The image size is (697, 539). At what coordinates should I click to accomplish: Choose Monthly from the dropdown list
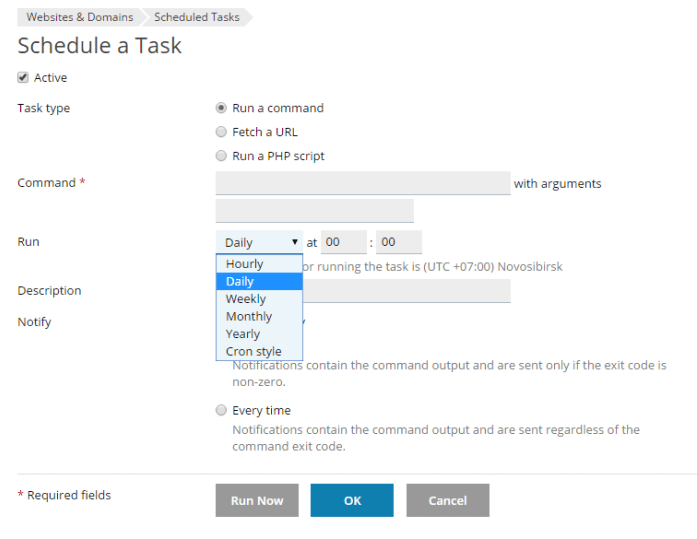point(249,316)
